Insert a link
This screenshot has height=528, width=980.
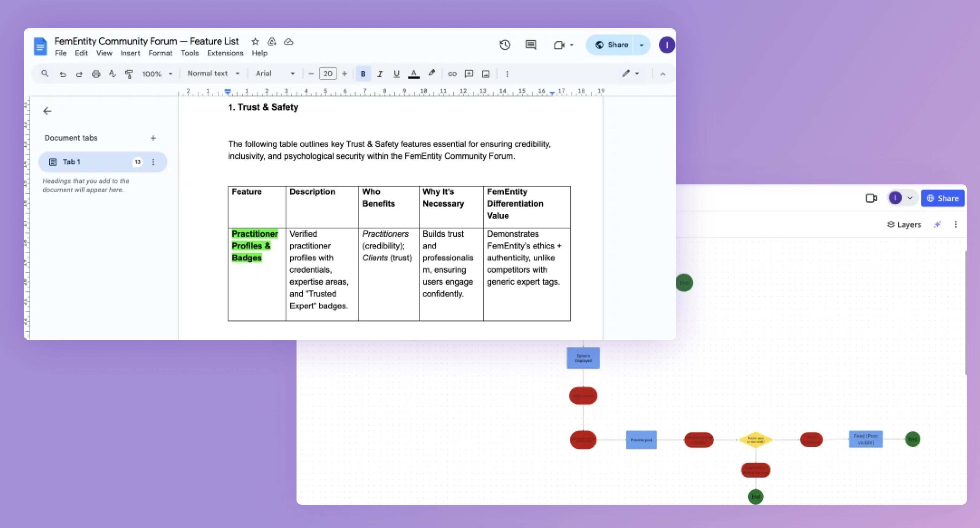(452, 74)
